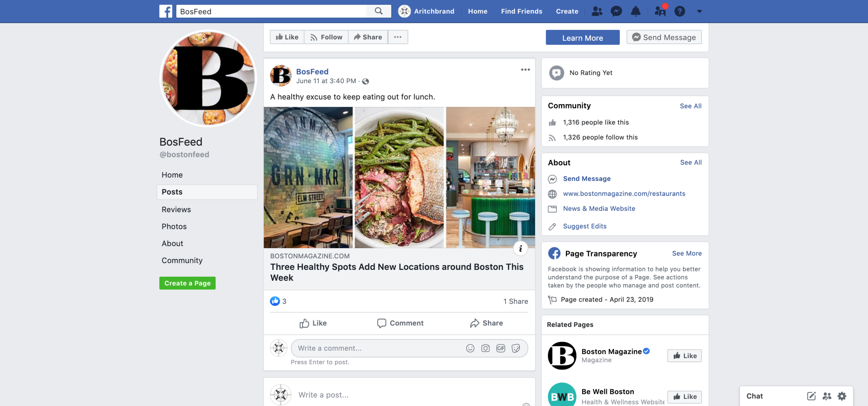This screenshot has height=406, width=868.
Task: Click the Send Message button at top
Action: coord(664,37)
